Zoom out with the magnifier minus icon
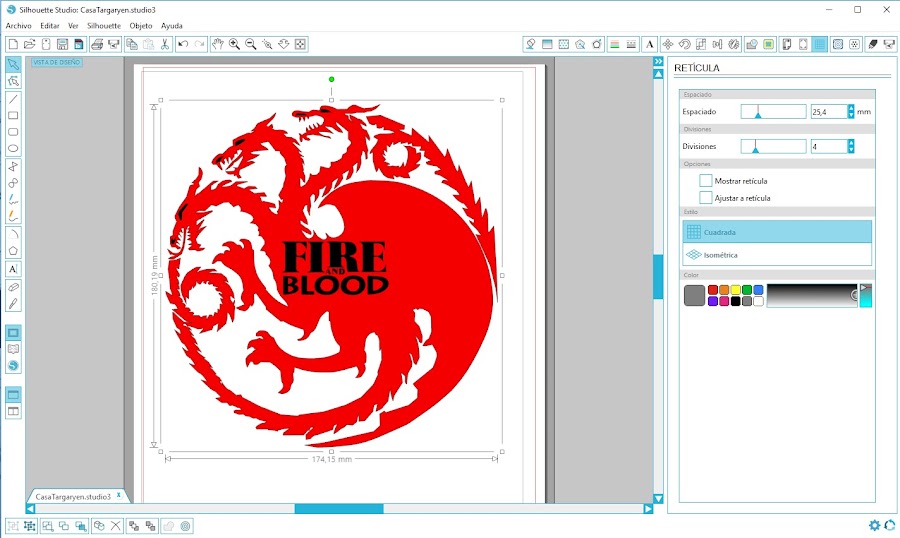Screen dimensions: 900x538 click(251, 44)
